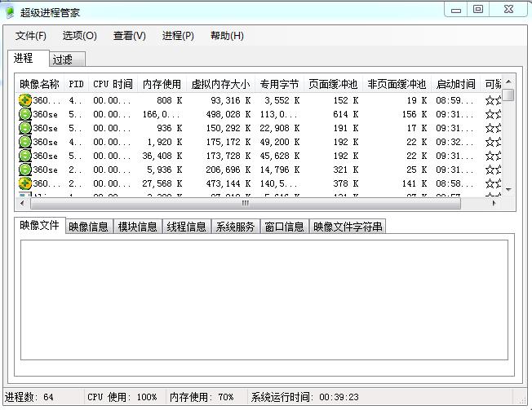The width and height of the screenshot is (532, 410).
Task: Select private bytes value 22,908 K
Action: click(x=280, y=128)
